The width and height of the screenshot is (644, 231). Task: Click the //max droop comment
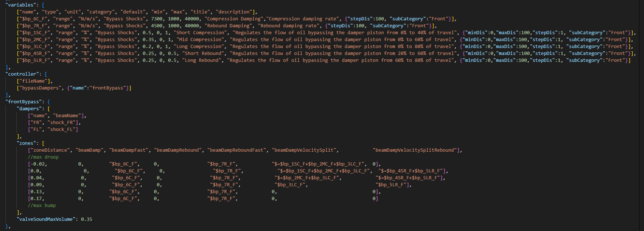pyautogui.click(x=43, y=157)
